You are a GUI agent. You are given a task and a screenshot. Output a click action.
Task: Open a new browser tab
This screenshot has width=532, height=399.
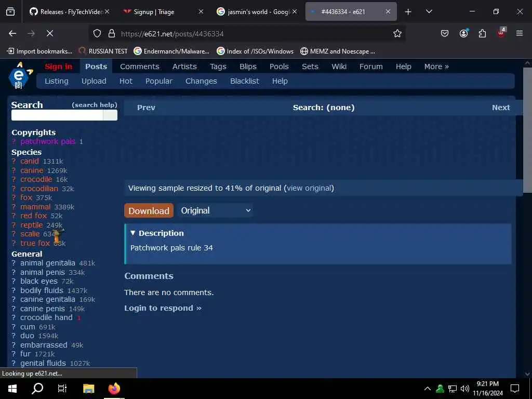[x=408, y=12]
